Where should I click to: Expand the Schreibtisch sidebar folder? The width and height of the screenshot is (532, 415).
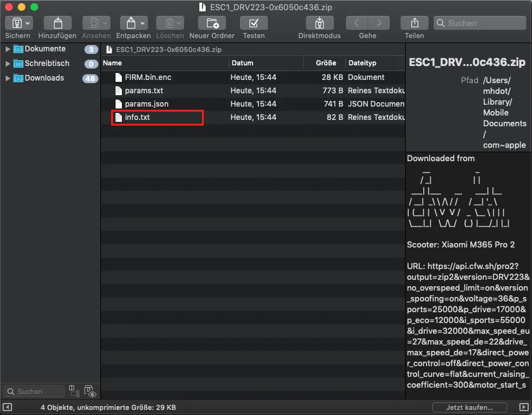tap(8, 63)
